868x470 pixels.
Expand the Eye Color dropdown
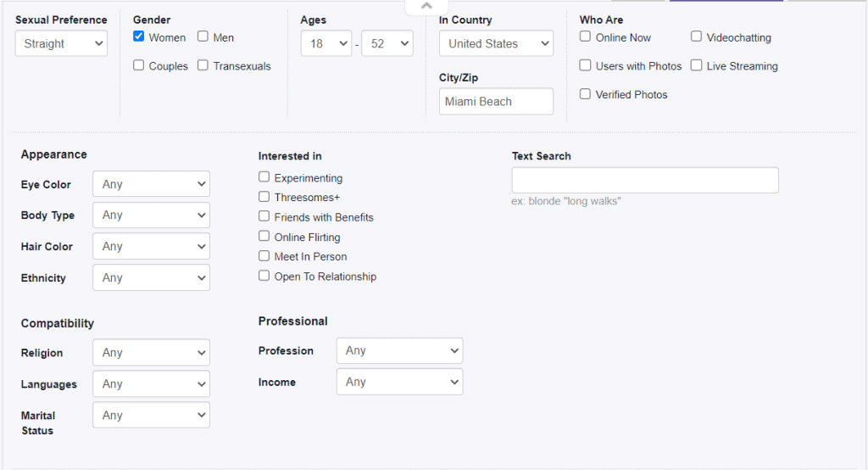pyautogui.click(x=152, y=184)
